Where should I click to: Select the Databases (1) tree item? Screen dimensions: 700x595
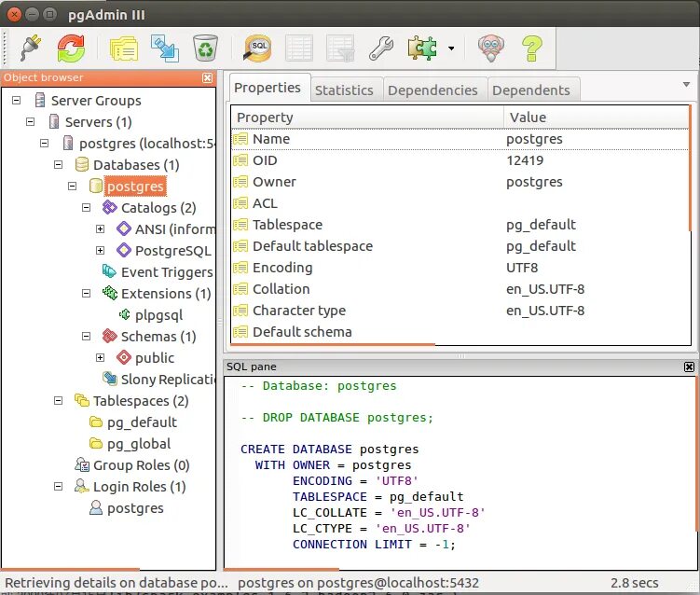click(x=136, y=165)
